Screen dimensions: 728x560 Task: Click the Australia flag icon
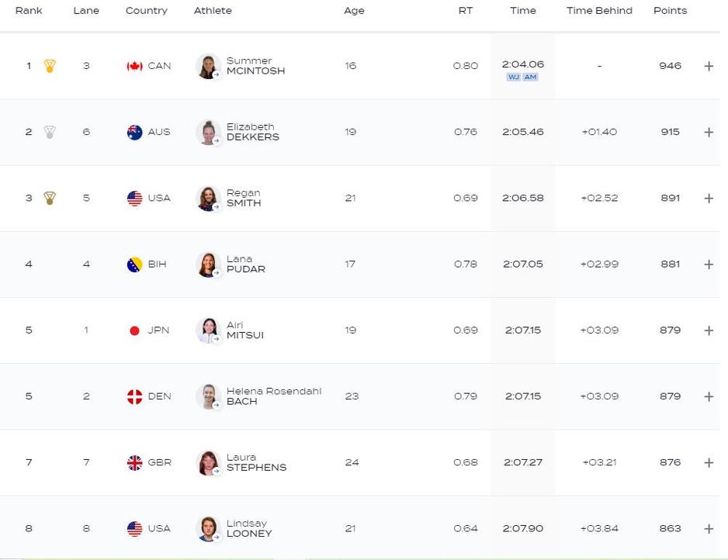click(134, 132)
